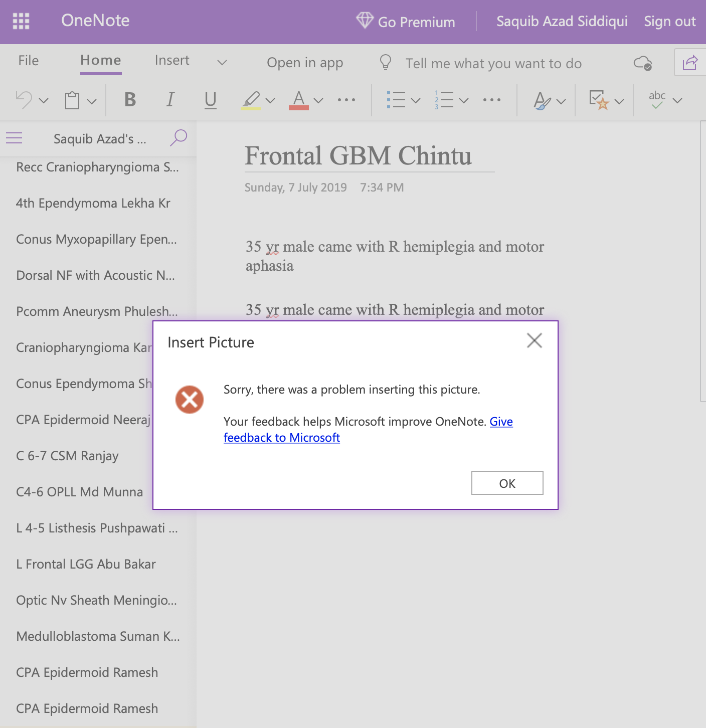Apply the text highlighter pen
Image resolution: width=706 pixels, height=728 pixels.
251,100
